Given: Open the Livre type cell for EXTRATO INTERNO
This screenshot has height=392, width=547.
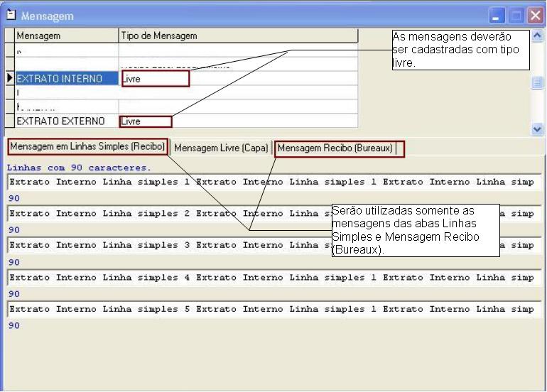Looking at the screenshot, I should [x=155, y=79].
